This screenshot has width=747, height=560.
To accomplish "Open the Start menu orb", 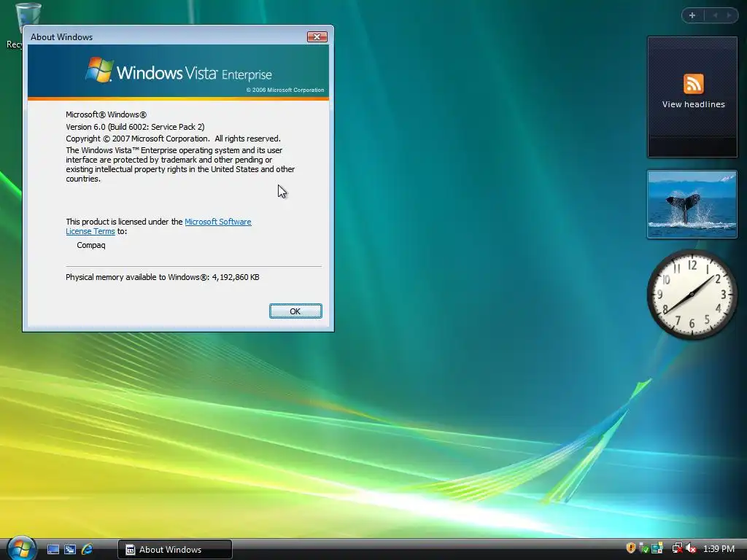I will 21,548.
